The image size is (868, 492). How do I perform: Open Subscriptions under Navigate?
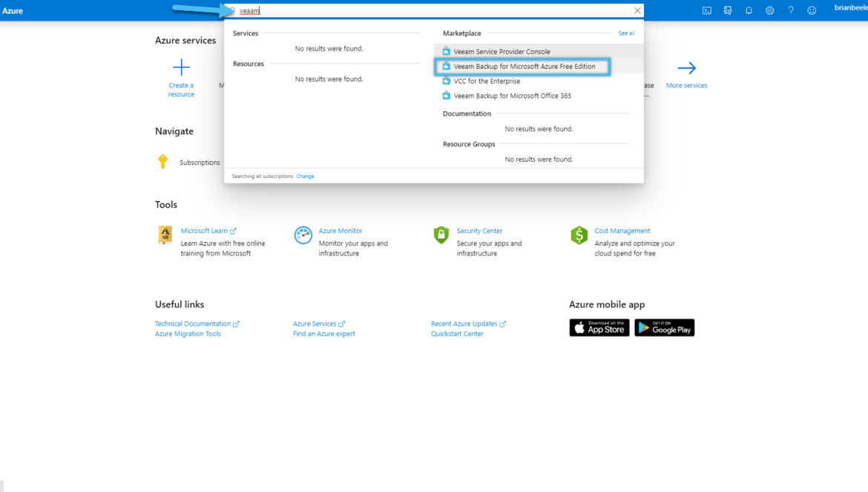(200, 163)
